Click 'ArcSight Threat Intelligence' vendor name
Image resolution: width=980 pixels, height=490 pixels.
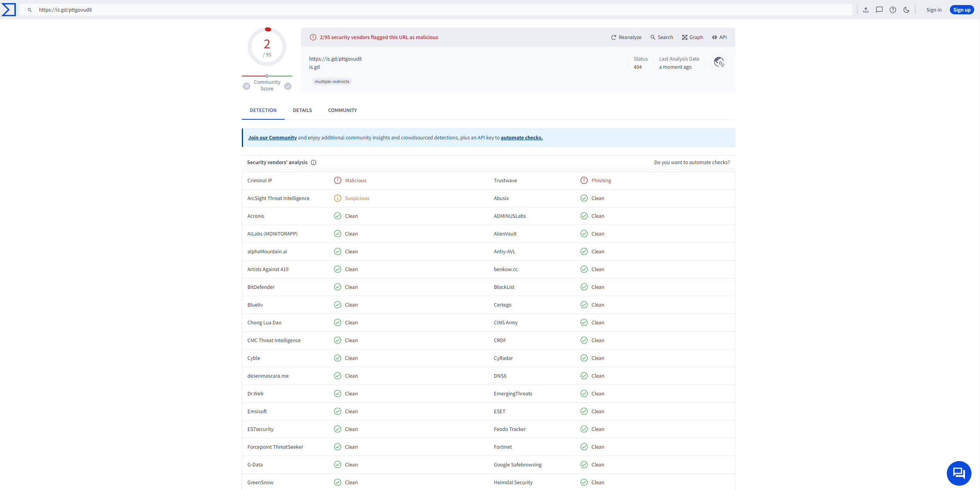[x=278, y=198]
